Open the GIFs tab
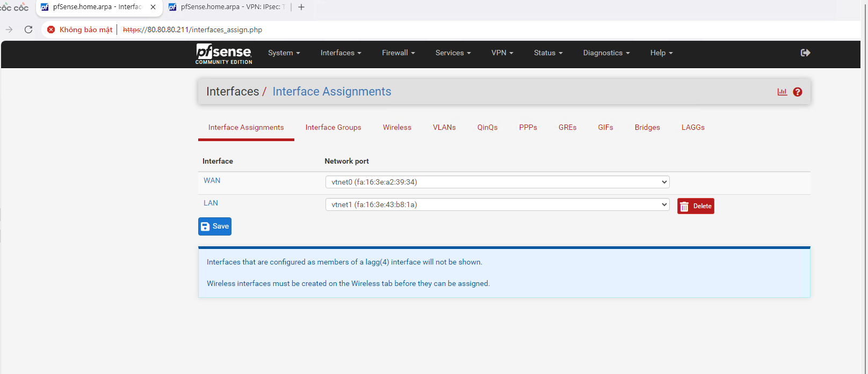The width and height of the screenshot is (868, 374). (x=605, y=127)
